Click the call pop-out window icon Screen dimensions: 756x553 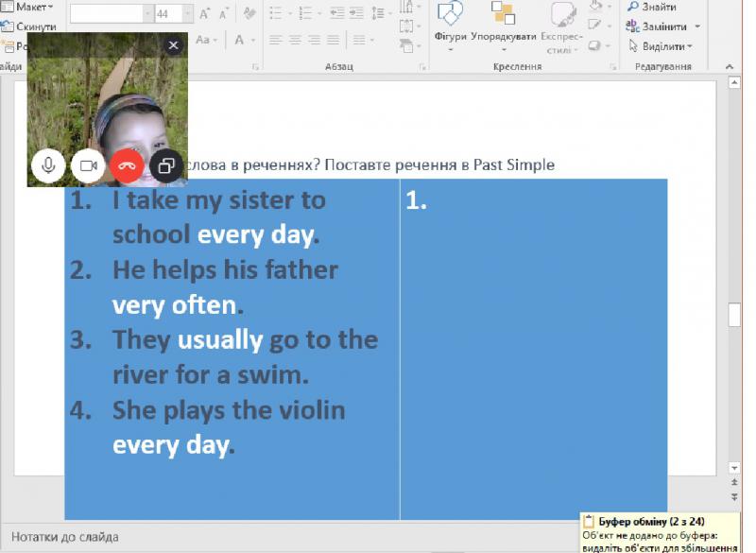coord(166,165)
